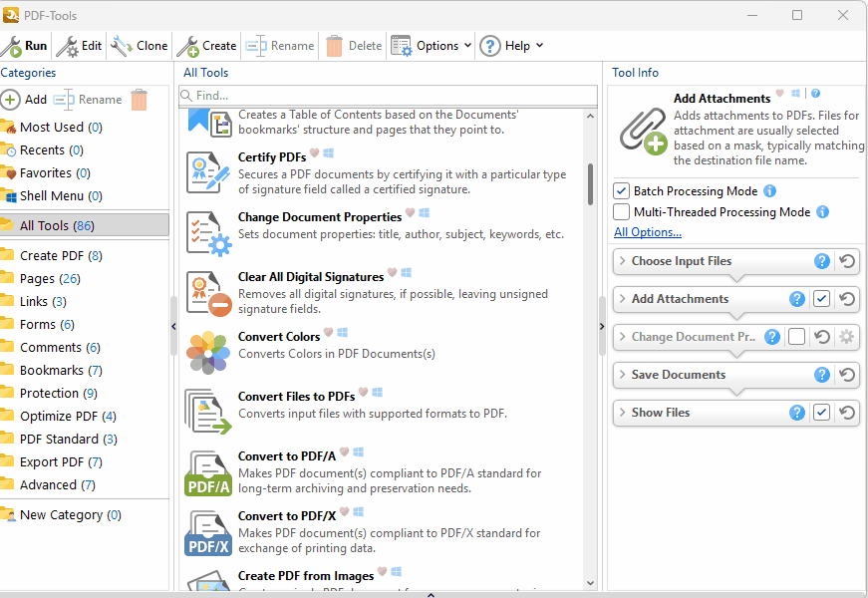The image size is (868, 598).
Task: Reset the Choose Input Files step
Action: [x=846, y=261]
